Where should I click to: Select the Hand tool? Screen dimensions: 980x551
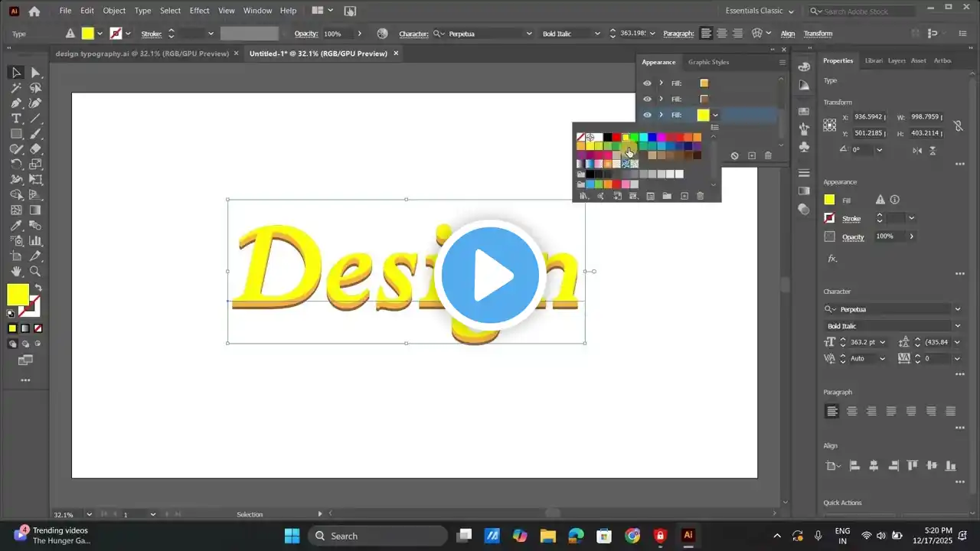coord(16,272)
